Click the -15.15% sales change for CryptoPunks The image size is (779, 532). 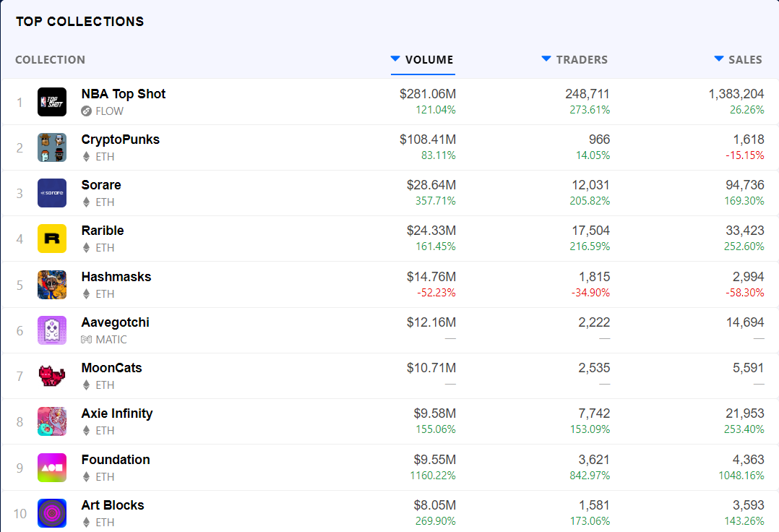745,155
